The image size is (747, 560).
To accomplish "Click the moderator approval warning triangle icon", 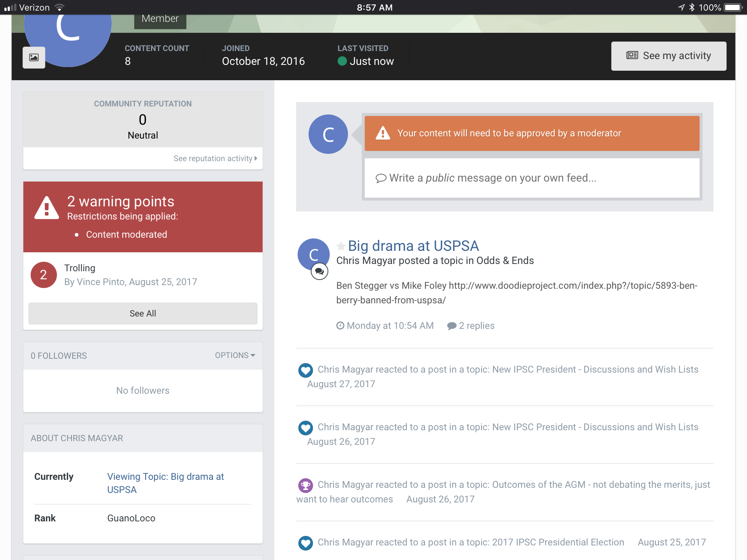I will pyautogui.click(x=383, y=133).
